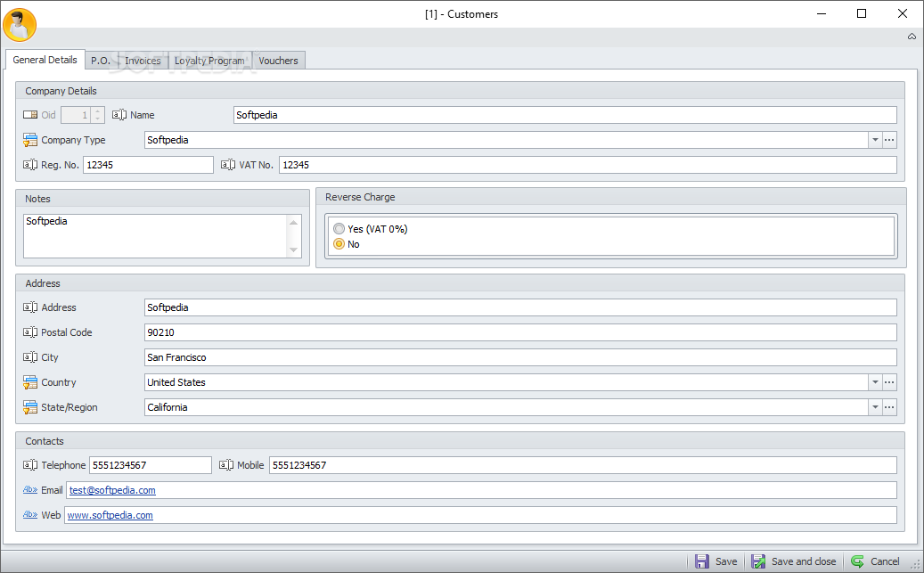924x573 pixels.
Task: Open the test@softpedia.com email link
Action: pos(112,490)
